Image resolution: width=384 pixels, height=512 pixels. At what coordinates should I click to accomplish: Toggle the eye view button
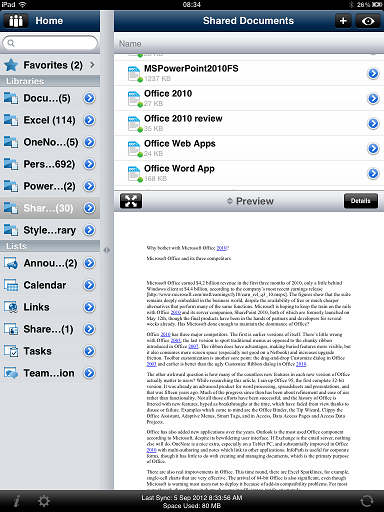[368, 21]
